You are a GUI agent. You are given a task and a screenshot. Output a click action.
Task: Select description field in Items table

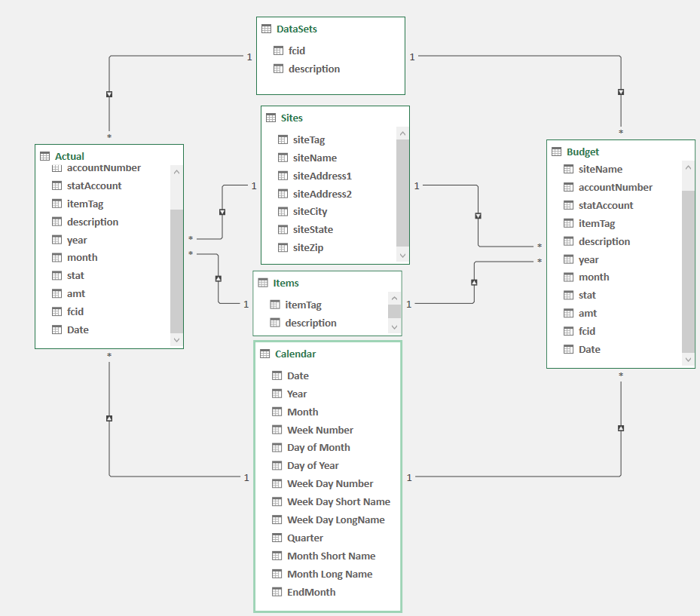pos(310,323)
